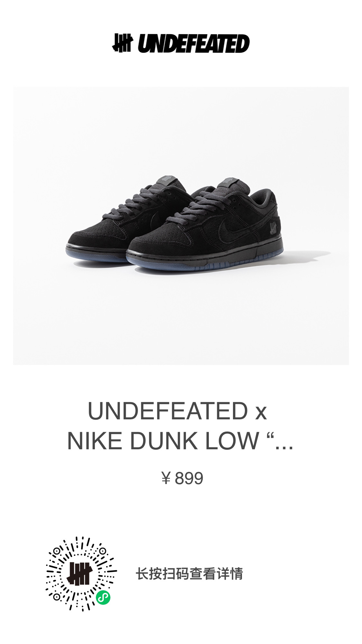Click the "UNDEFEATED x" title line
This screenshot has height=644, width=362.
point(177,411)
